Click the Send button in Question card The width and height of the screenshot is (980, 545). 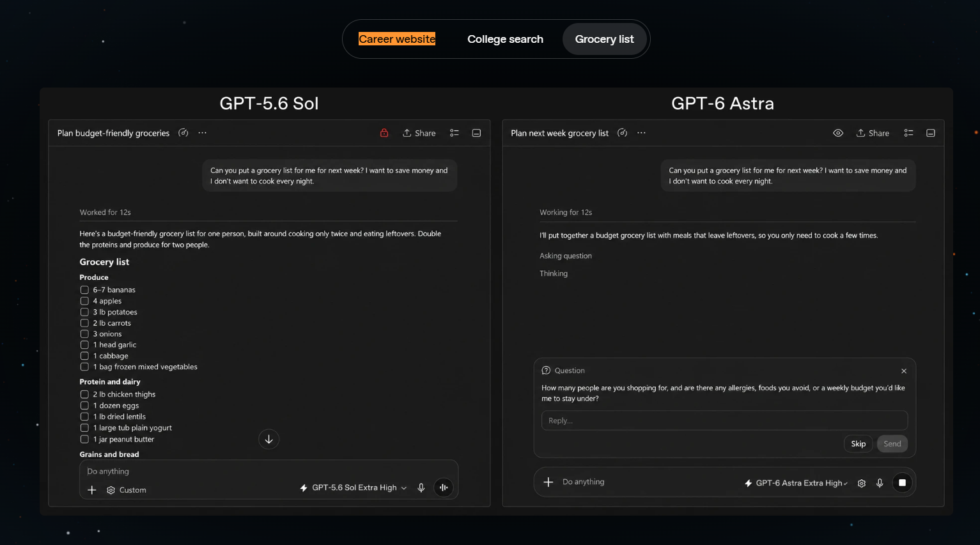click(x=892, y=444)
